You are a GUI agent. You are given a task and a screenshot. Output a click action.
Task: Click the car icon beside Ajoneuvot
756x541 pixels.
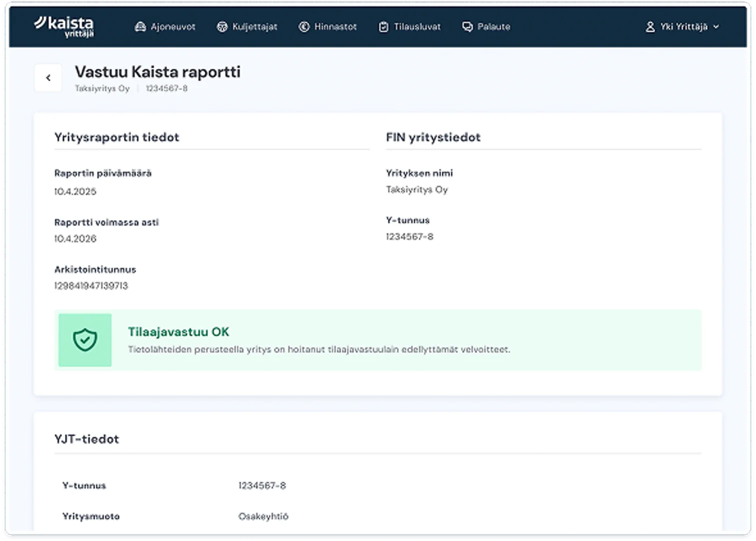[140, 27]
